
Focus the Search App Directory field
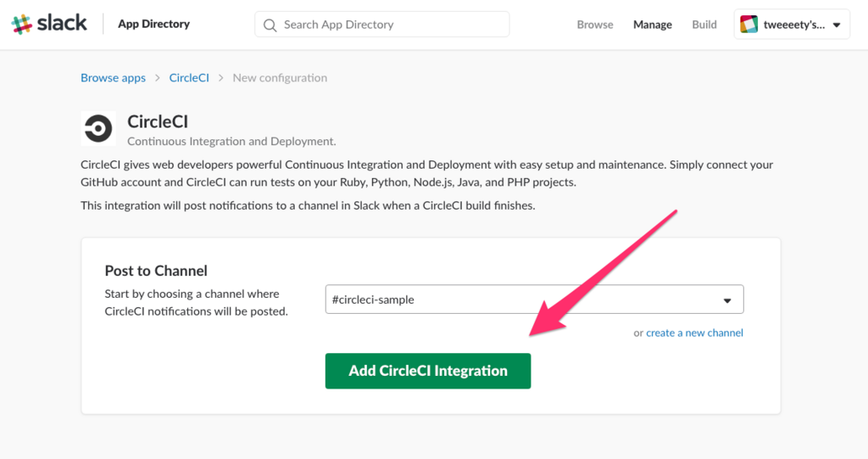[390, 25]
